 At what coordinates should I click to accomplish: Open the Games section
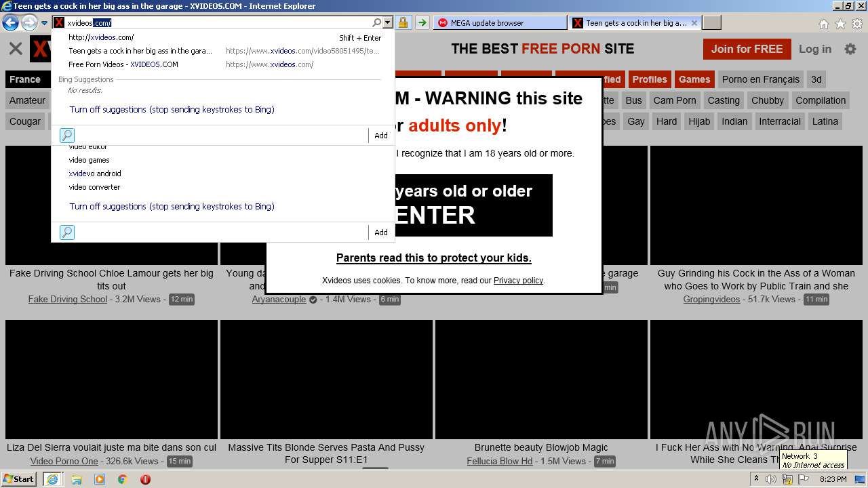pyautogui.click(x=694, y=79)
